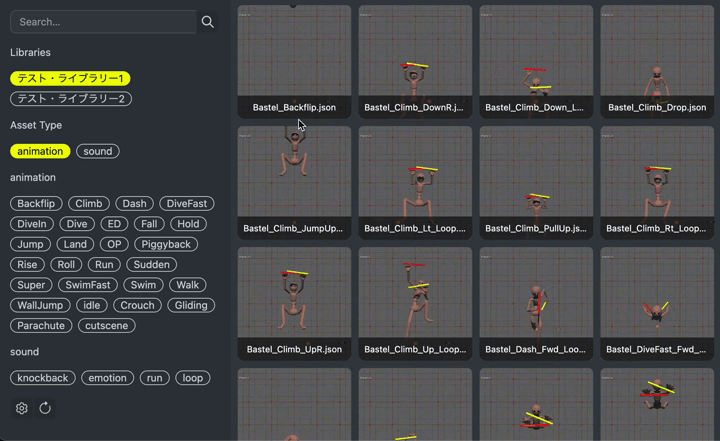Open Bastel_Climb_PullUp animation thumbnail

click(536, 183)
